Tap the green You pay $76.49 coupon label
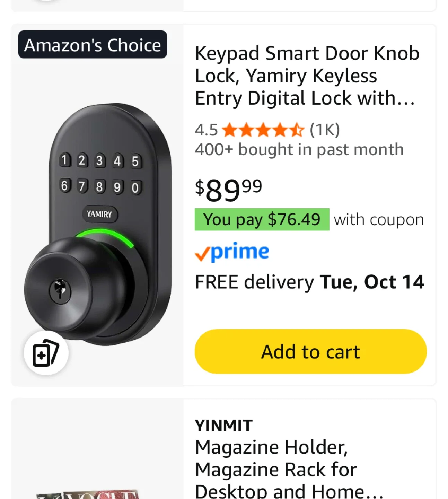448x499 pixels. pos(262,219)
